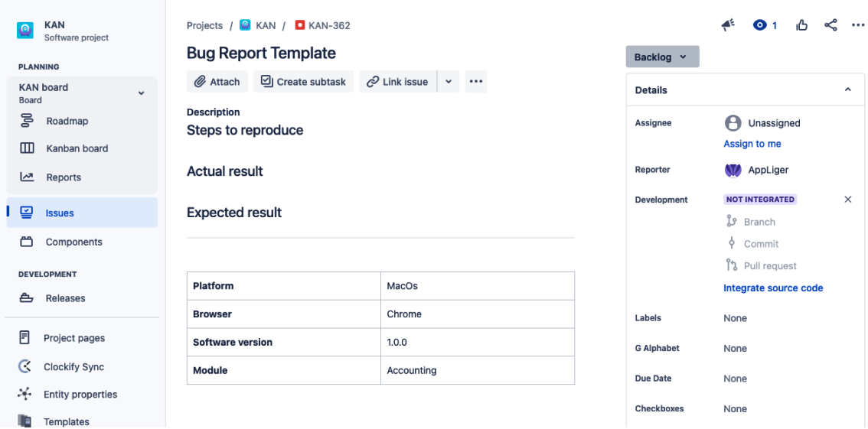Open Roadmap from the sidebar
This screenshot has width=868, height=429.
(67, 121)
